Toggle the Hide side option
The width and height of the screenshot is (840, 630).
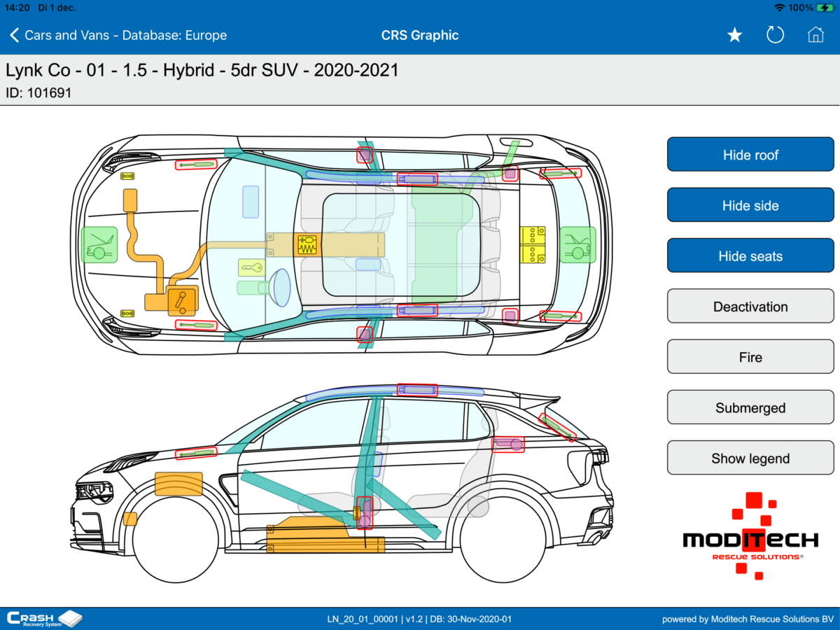click(750, 205)
